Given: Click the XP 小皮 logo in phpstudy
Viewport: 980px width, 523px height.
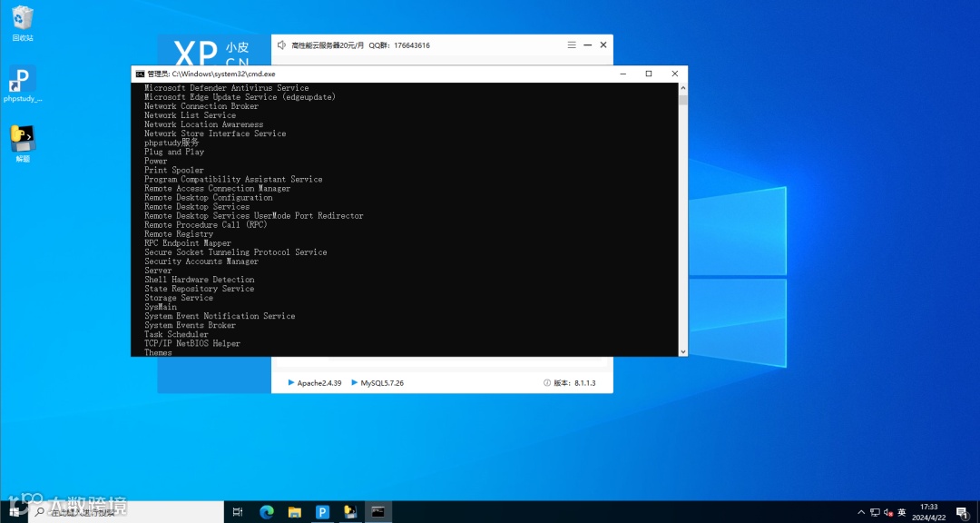Looking at the screenshot, I should pos(211,54).
